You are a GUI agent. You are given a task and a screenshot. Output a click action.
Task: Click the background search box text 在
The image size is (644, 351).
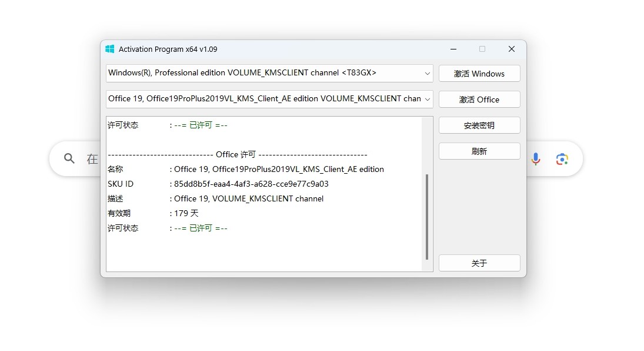(x=92, y=159)
